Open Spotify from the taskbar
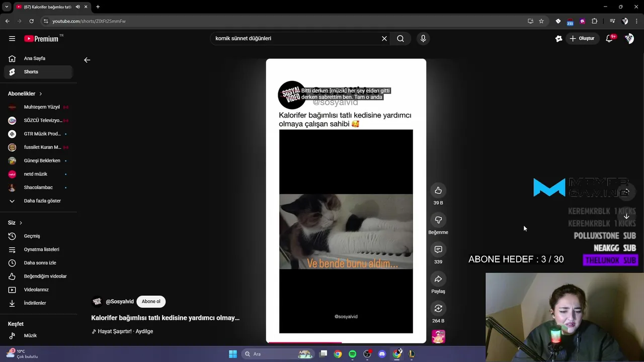The width and height of the screenshot is (644, 362). (x=352, y=354)
